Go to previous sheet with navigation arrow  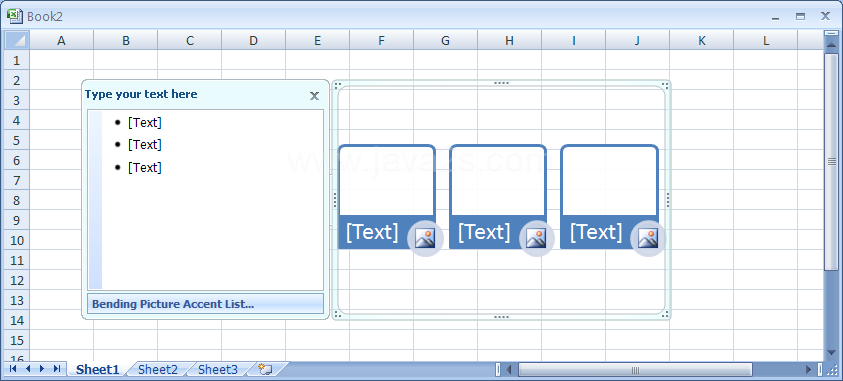[x=28, y=369]
